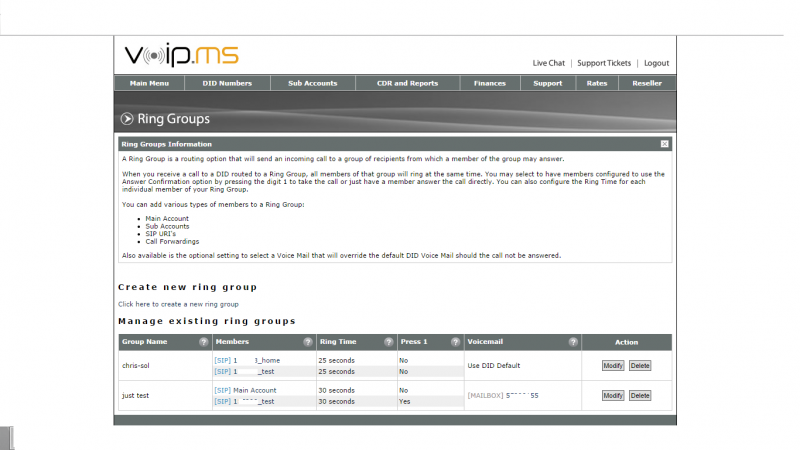Delete the chris-sol ring group
The height and width of the screenshot is (450, 800).
[x=640, y=366]
